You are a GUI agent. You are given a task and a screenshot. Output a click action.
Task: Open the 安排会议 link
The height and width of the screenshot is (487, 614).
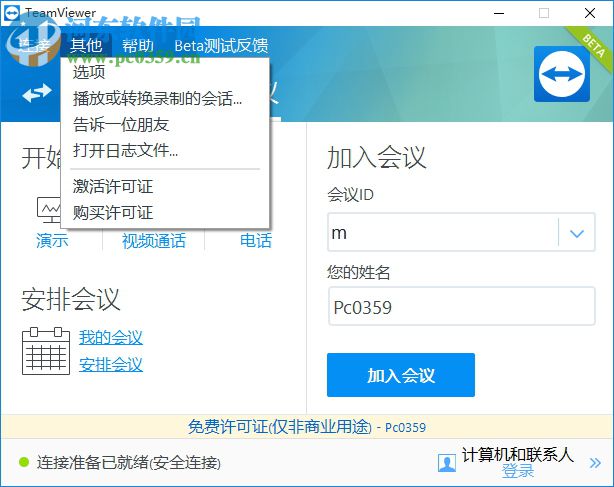click(111, 364)
